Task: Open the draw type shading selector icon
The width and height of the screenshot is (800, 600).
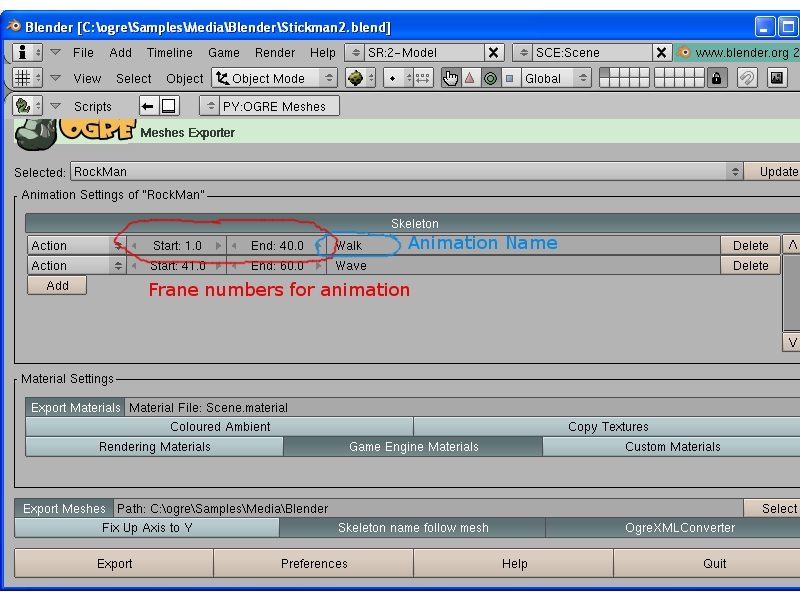Action: [x=360, y=78]
